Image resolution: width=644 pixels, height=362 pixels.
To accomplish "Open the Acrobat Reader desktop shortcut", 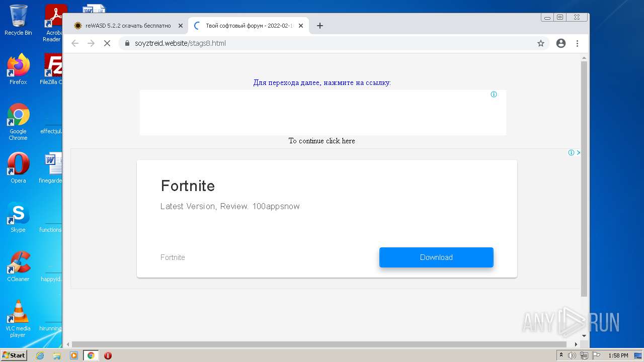I will [53, 23].
